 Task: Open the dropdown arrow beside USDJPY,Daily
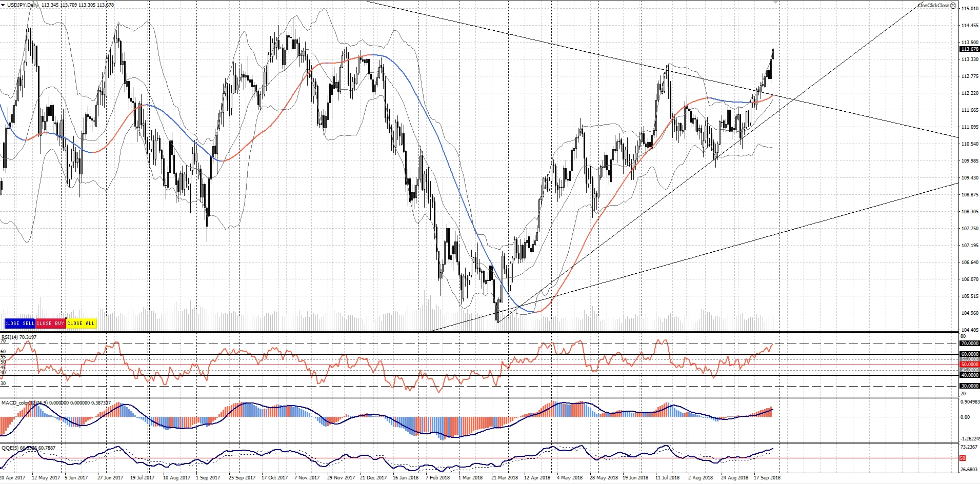(x=3, y=5)
